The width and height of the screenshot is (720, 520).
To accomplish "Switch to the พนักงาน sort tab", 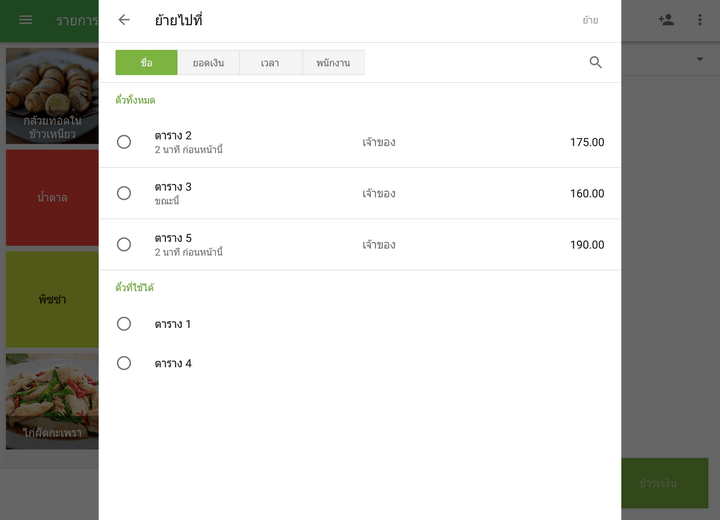I will click(x=333, y=63).
